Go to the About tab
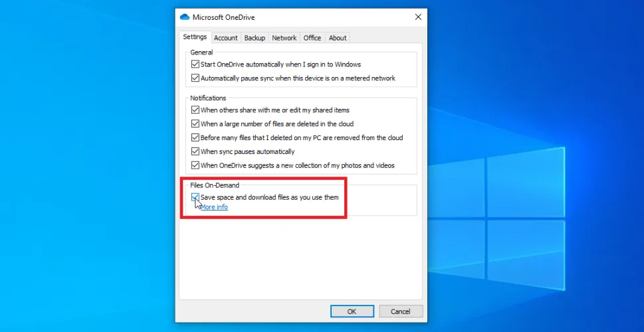Viewport: 644px width, 332px height. [338, 38]
